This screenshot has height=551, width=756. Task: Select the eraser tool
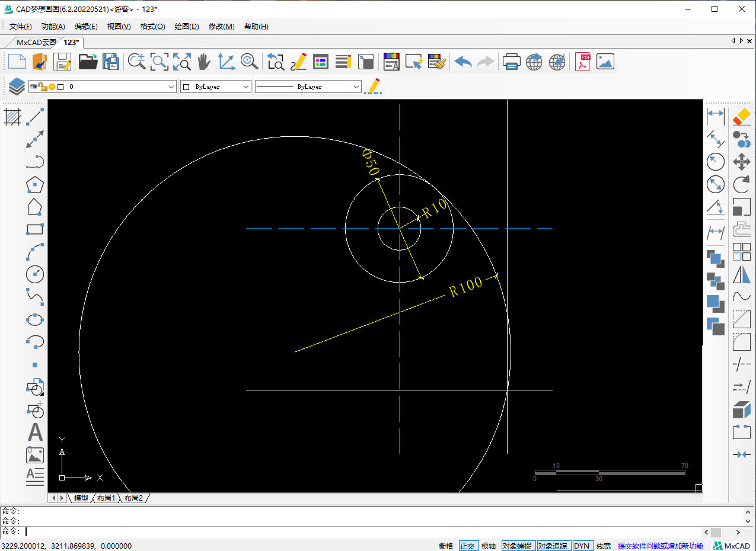(742, 116)
